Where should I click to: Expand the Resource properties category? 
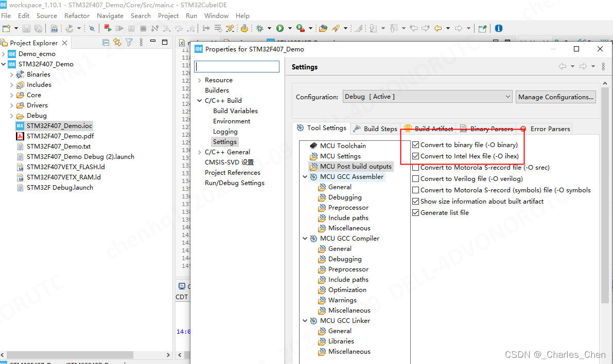(199, 80)
